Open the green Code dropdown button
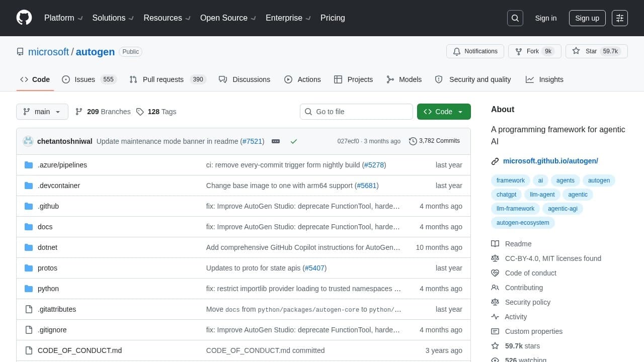The width and height of the screenshot is (644, 362). [x=444, y=112]
